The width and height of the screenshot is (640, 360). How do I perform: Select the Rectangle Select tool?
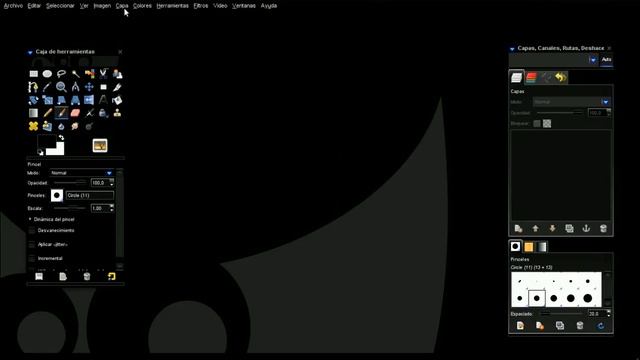point(33,74)
